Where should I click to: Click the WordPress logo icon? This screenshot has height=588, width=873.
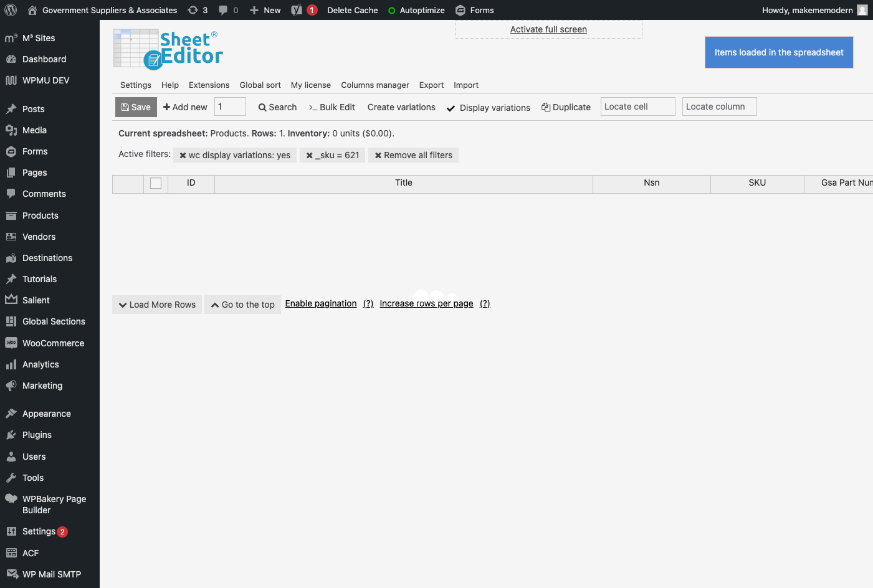coord(11,10)
